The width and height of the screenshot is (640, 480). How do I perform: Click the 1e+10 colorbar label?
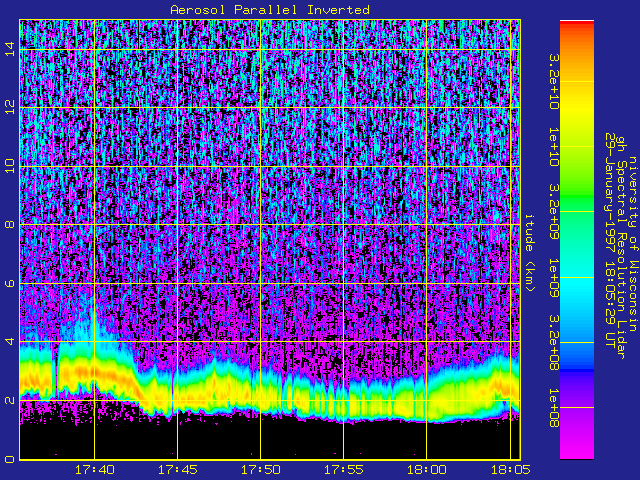click(x=553, y=147)
